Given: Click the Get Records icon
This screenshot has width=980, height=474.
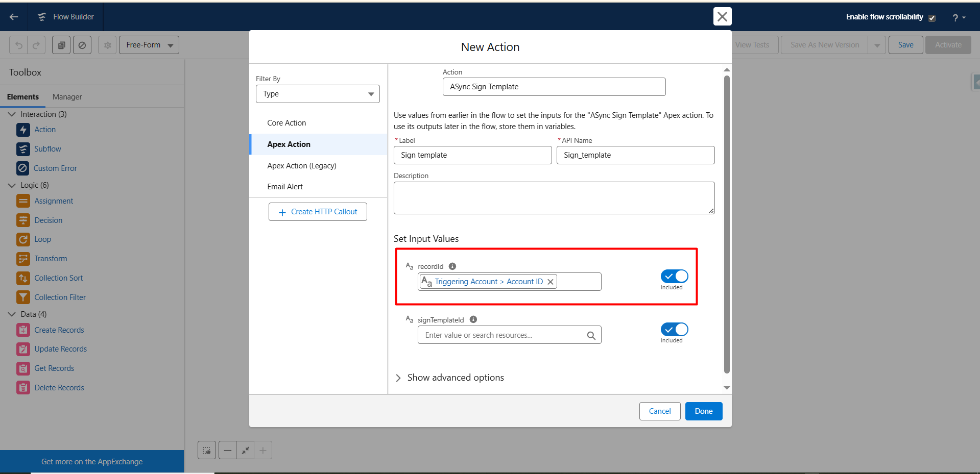Looking at the screenshot, I should pos(23,368).
